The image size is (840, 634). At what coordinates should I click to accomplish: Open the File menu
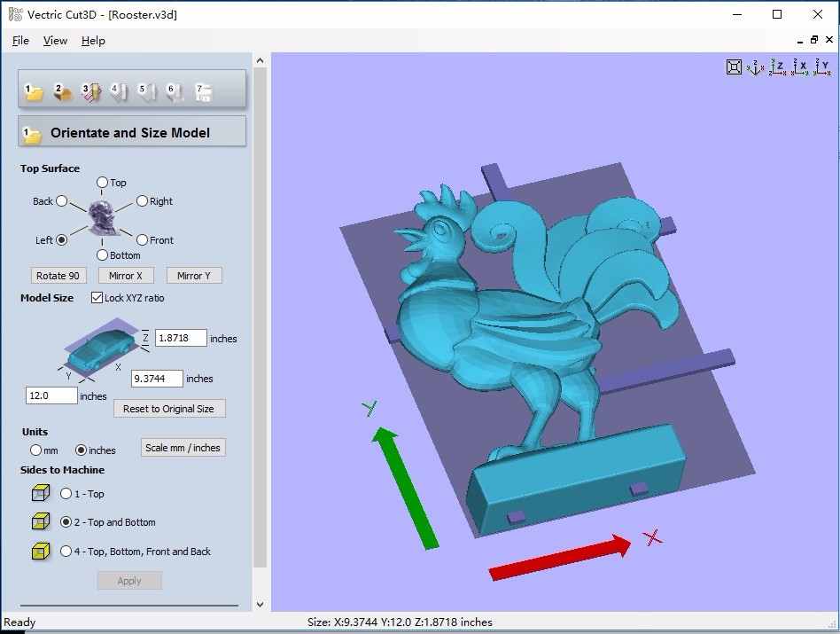[20, 41]
